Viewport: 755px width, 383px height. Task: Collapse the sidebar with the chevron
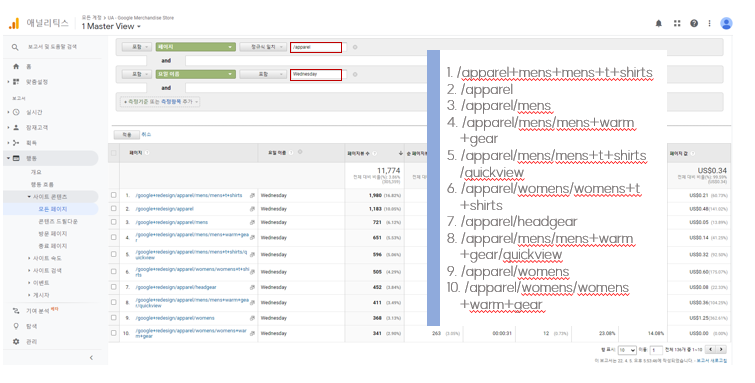pos(91,358)
